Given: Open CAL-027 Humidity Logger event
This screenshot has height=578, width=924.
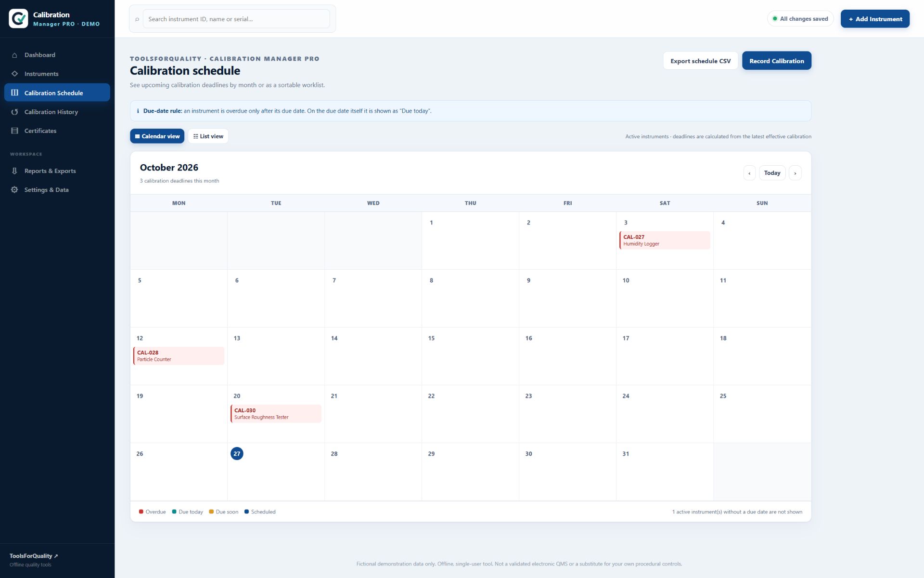Looking at the screenshot, I should click(x=665, y=240).
